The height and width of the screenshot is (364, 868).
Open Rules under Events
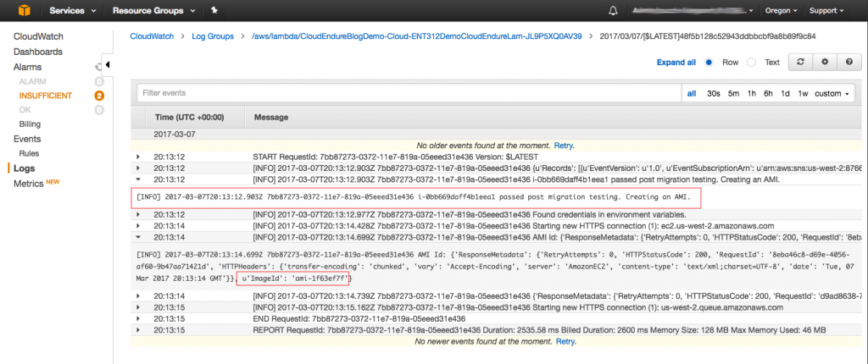click(x=29, y=154)
